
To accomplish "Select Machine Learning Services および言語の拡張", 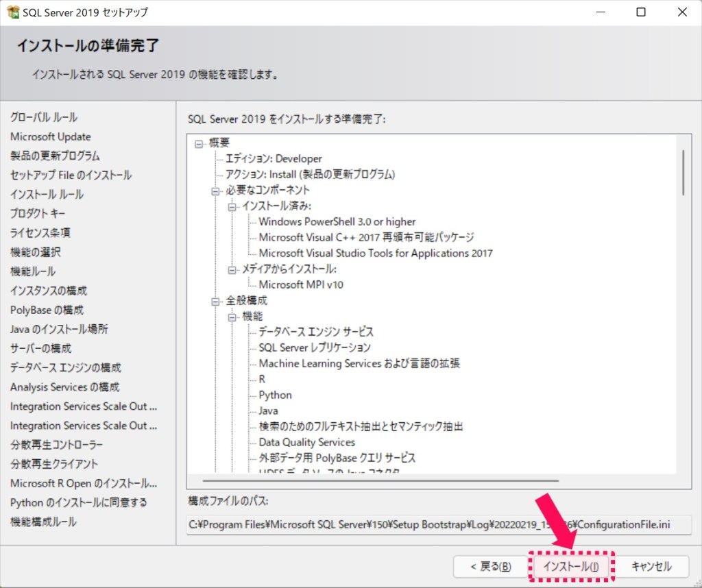I will (359, 363).
